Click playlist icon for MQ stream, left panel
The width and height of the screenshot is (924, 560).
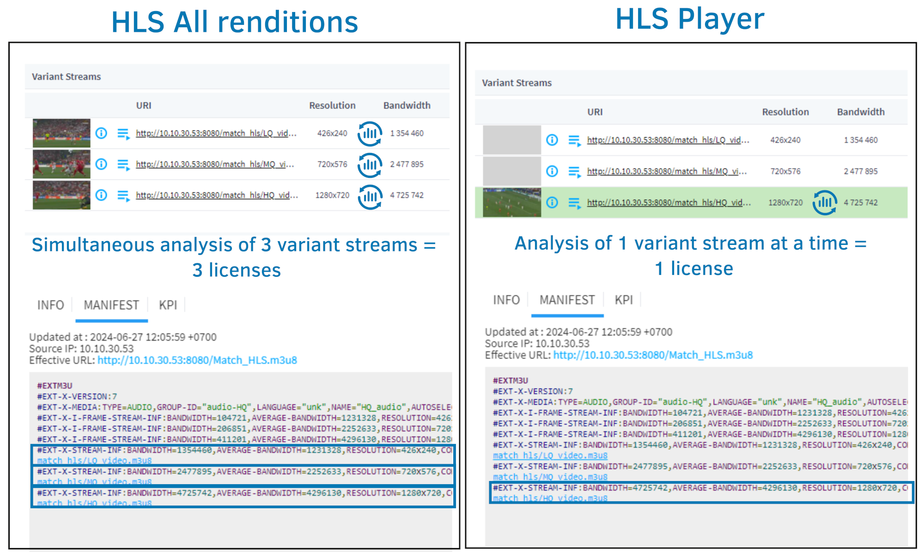click(x=123, y=164)
